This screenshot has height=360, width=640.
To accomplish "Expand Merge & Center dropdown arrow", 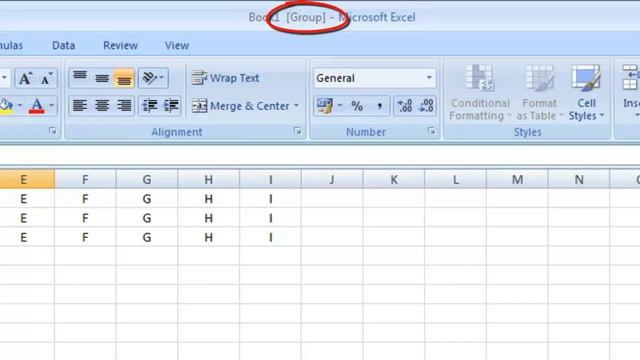I will (297, 106).
